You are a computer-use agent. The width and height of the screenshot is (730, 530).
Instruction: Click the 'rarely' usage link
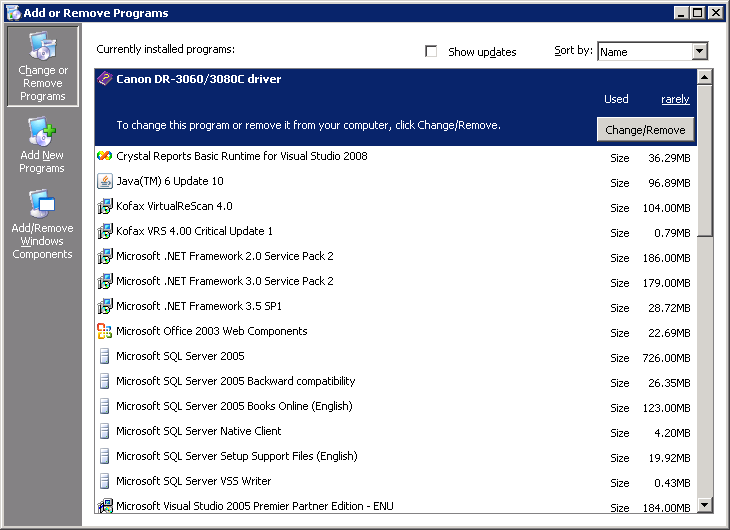point(675,99)
